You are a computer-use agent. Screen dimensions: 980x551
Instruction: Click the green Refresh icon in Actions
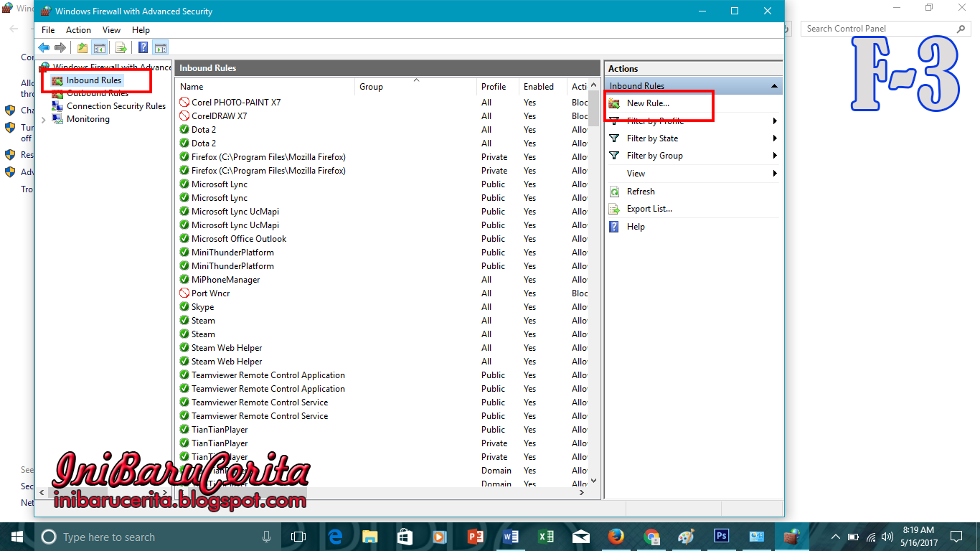614,192
